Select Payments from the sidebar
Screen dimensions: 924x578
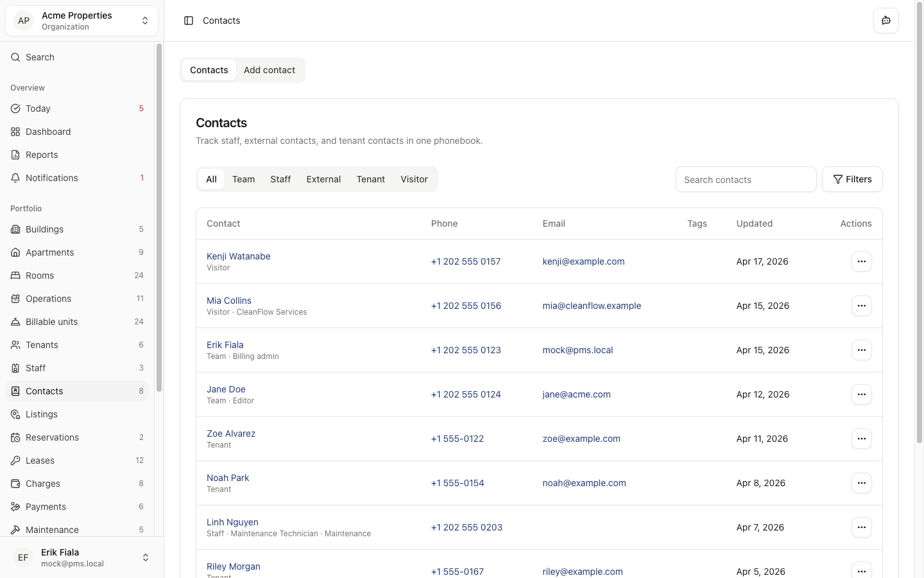point(46,506)
